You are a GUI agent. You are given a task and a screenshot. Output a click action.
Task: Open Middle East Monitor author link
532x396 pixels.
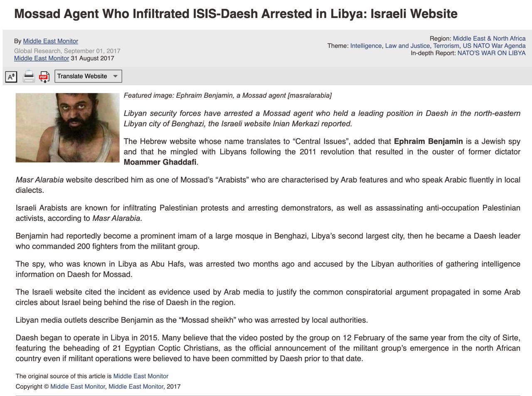51,41
